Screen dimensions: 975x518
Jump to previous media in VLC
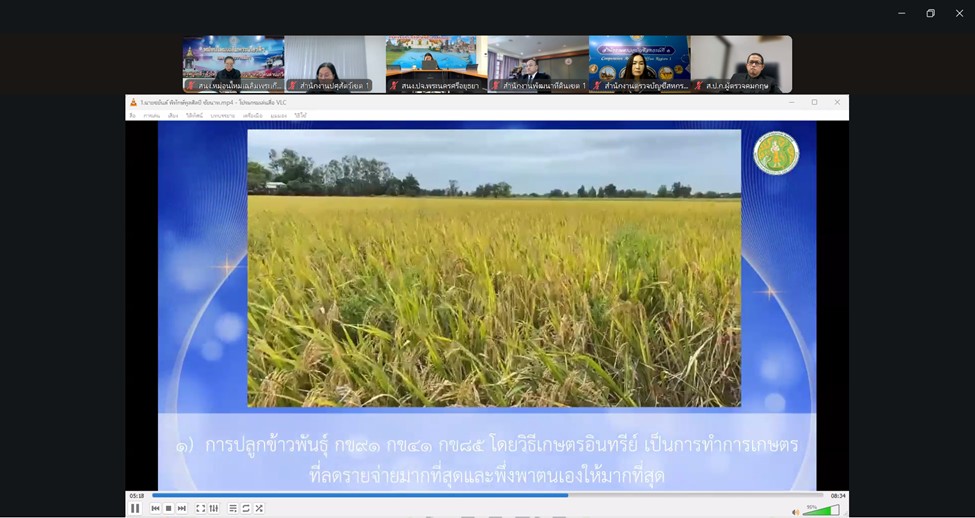[155, 509]
